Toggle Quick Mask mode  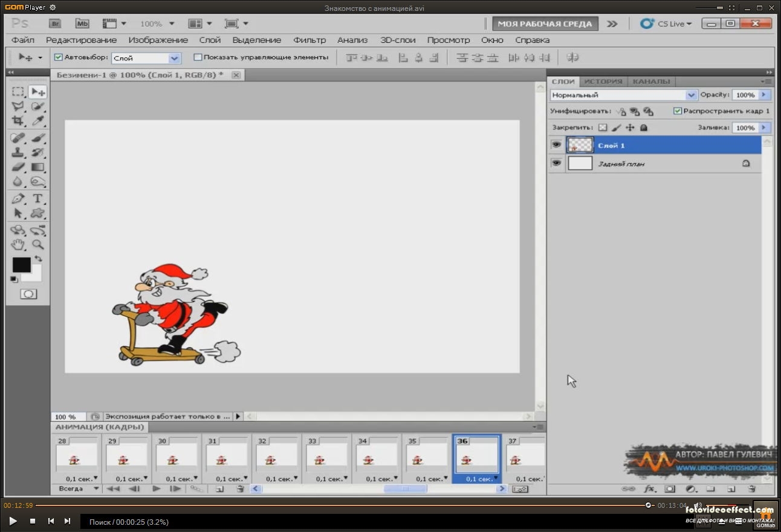click(x=28, y=294)
